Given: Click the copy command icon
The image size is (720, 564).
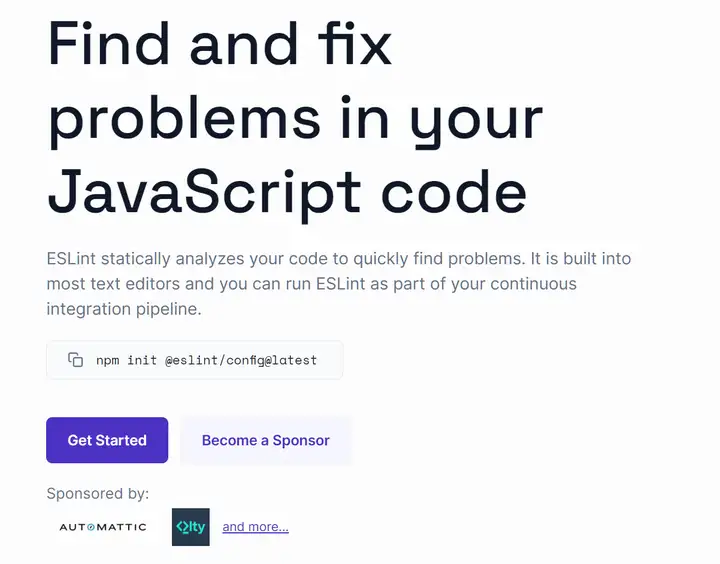Looking at the screenshot, I should [x=75, y=360].
